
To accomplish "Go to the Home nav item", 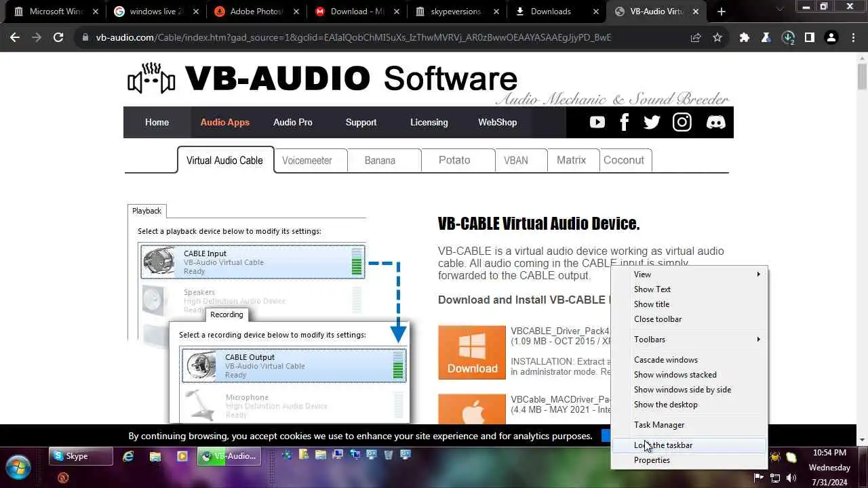I will pyautogui.click(x=157, y=122).
